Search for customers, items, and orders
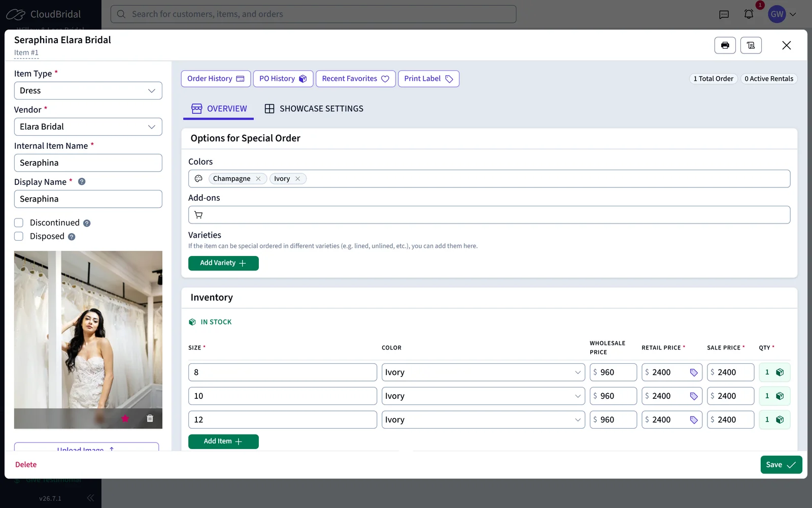This screenshot has width=812, height=508. pyautogui.click(x=313, y=14)
